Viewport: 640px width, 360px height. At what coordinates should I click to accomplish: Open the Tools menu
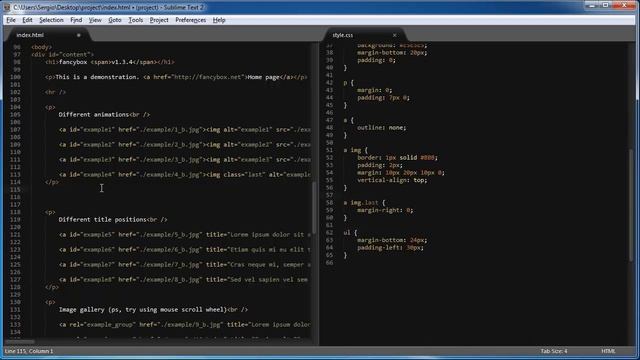pyautogui.click(x=136, y=20)
